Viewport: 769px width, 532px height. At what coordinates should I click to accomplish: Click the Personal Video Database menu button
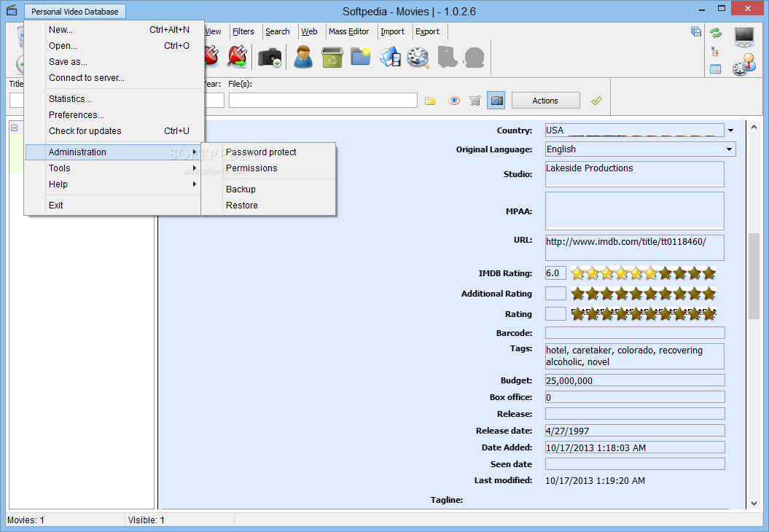[74, 11]
